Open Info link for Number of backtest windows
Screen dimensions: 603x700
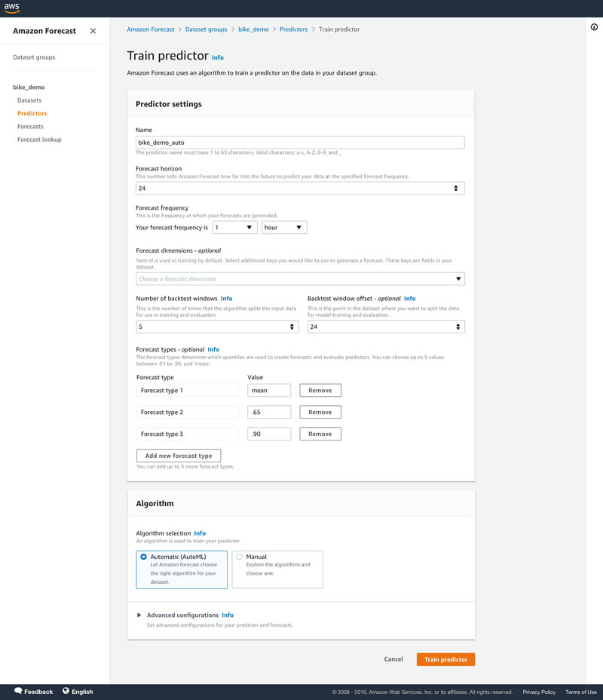tap(227, 299)
